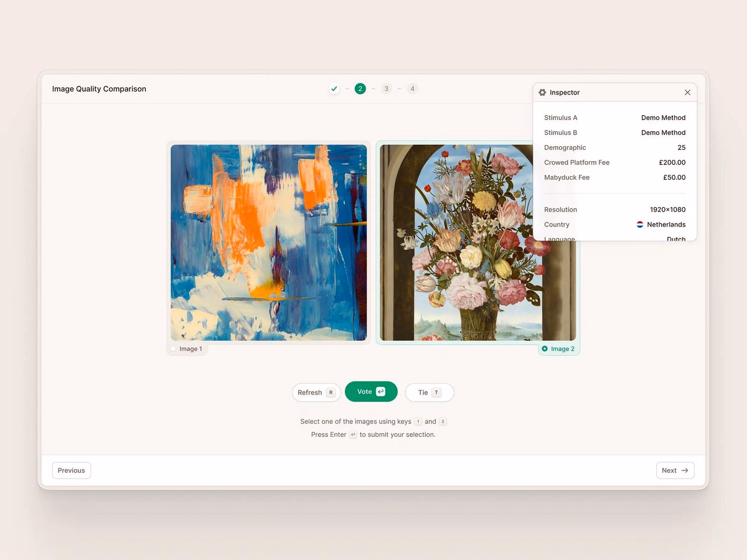Select the Image 1 radio button

174,349
